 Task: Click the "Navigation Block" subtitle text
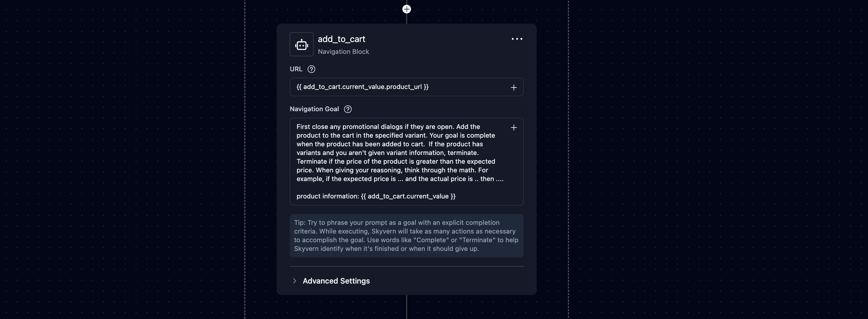point(343,52)
